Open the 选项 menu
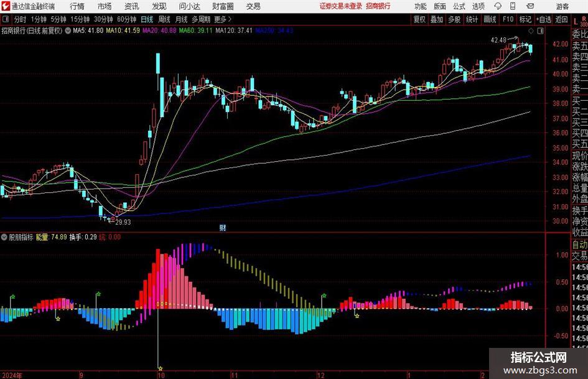The image size is (588, 379). pos(478,6)
